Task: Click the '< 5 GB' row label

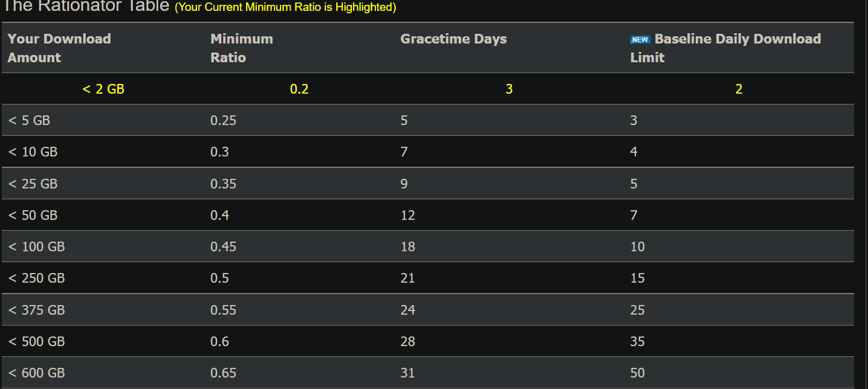Action: click(x=29, y=121)
